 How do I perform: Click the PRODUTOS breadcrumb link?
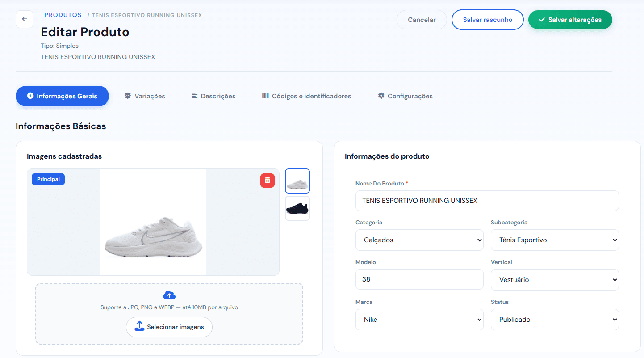click(x=63, y=14)
